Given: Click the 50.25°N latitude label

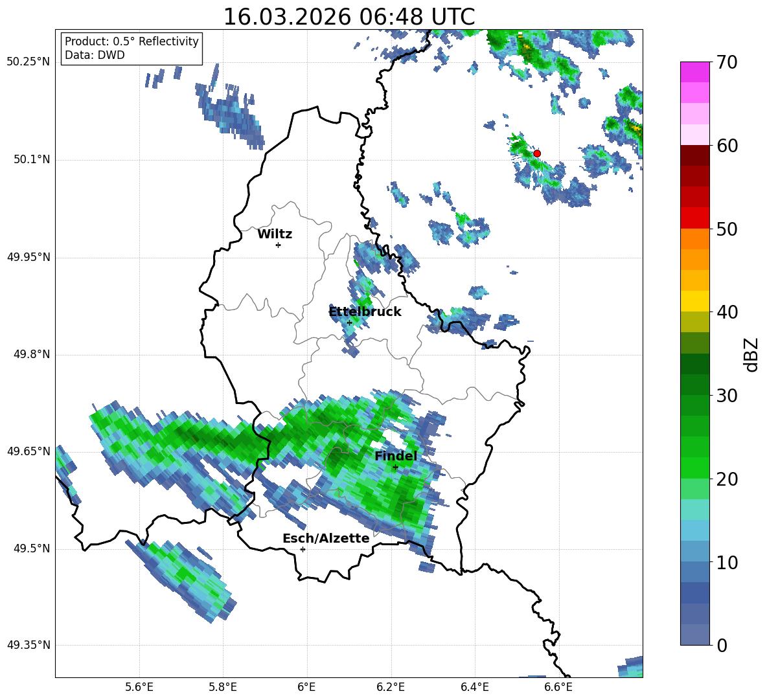Looking at the screenshot, I should tap(29, 62).
